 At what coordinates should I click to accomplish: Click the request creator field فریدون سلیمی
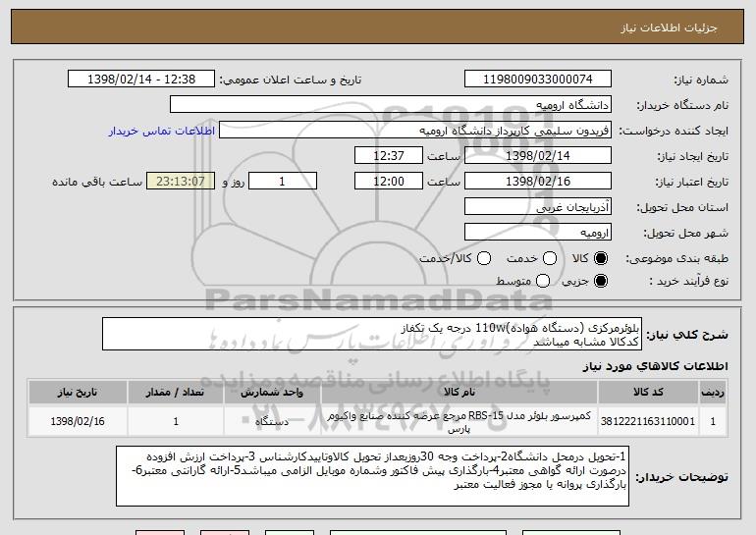(x=415, y=131)
